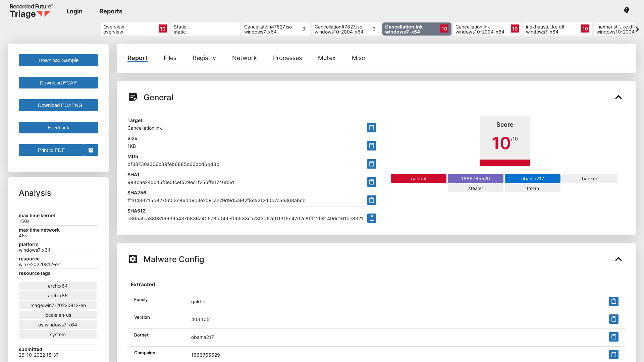
Task: Select the Registry tab
Action: tap(204, 58)
